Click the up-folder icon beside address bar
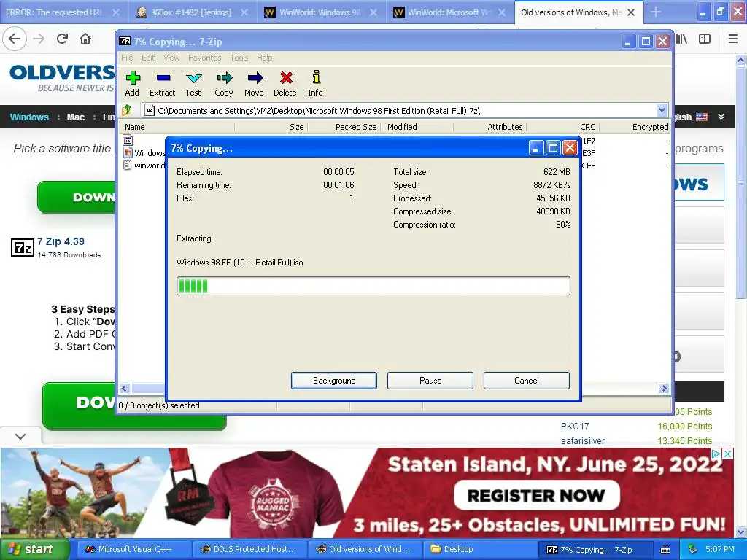Screen dimensions: 747x560 [x=127, y=111]
